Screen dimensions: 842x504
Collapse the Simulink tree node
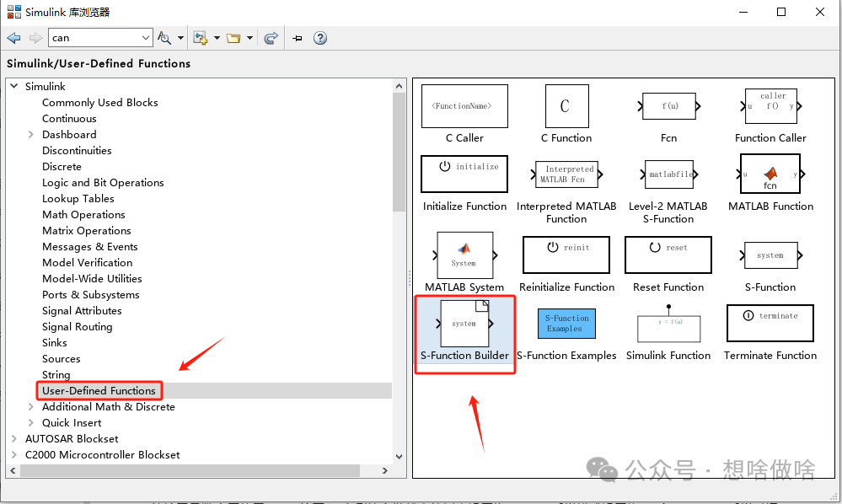coord(14,86)
